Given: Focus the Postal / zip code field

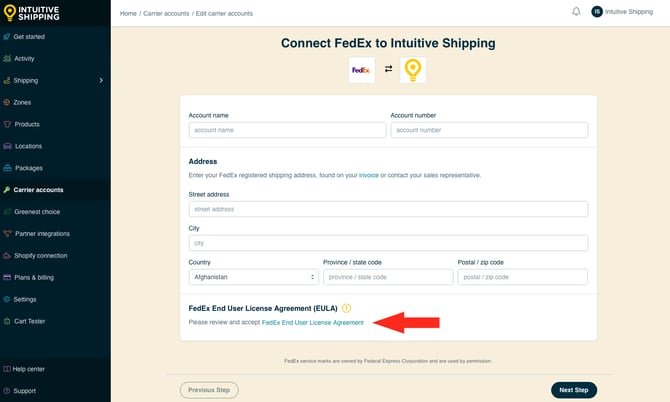Looking at the screenshot, I should 523,277.
